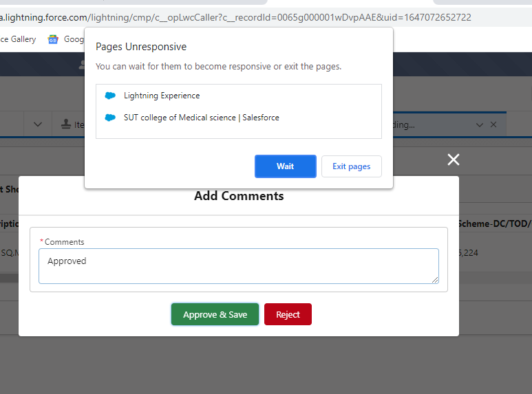Screen dimensions: 532x394
Task: Click the red Reject button
Action: (x=288, y=314)
